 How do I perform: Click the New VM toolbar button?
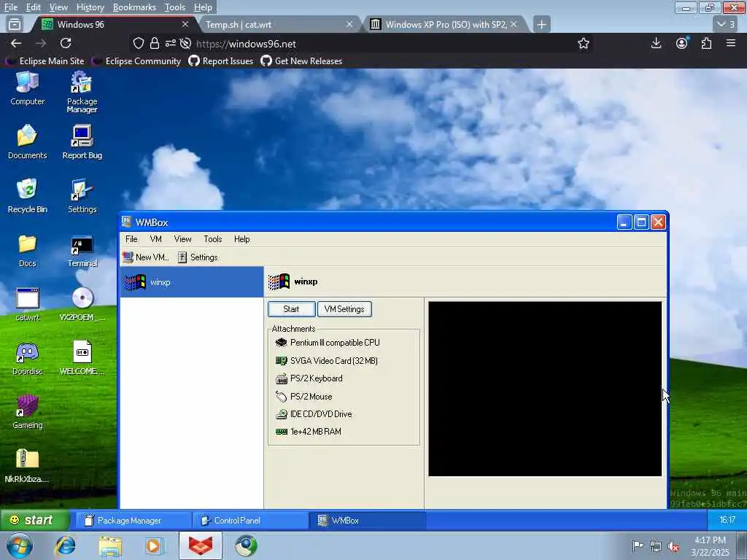click(x=146, y=257)
